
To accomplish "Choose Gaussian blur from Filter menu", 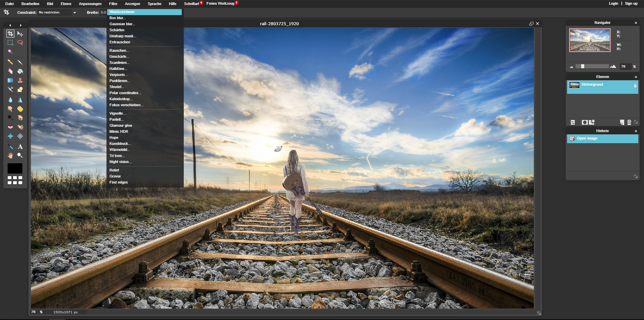I will coord(122,24).
